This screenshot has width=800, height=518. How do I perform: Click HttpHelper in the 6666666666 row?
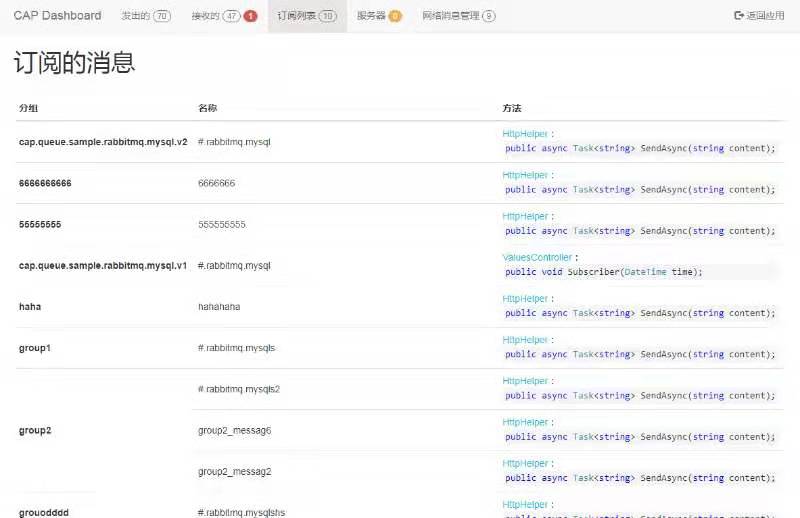pos(525,175)
